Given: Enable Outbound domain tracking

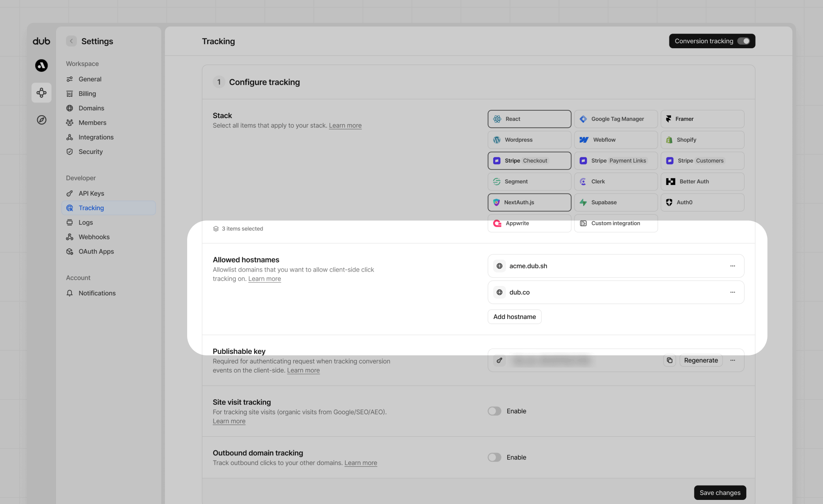Looking at the screenshot, I should point(494,457).
